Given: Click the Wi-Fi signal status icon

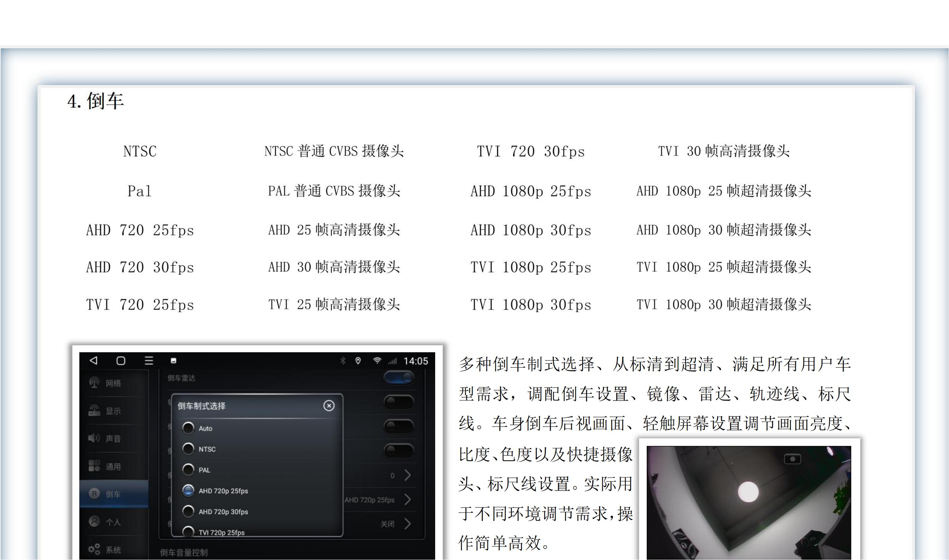Looking at the screenshot, I should pyautogui.click(x=377, y=361).
